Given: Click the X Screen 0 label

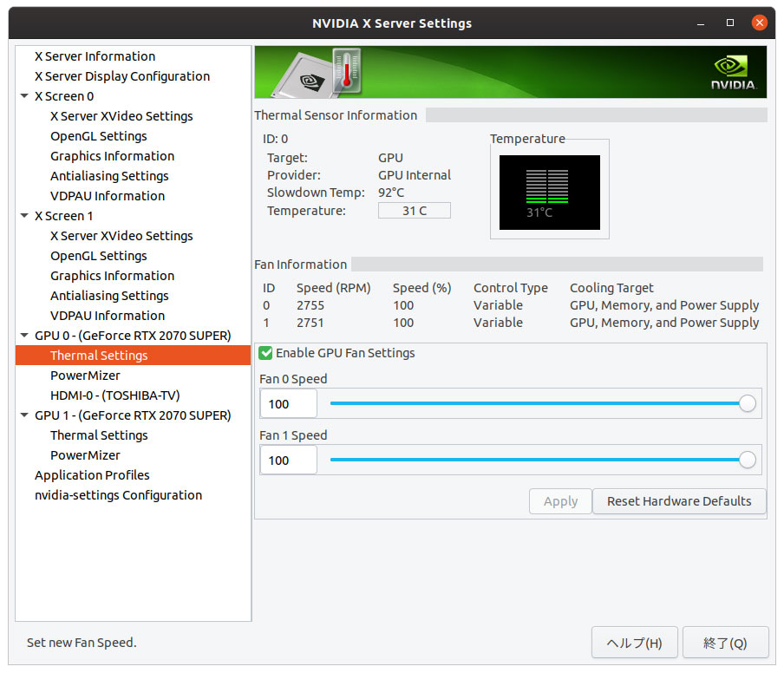Looking at the screenshot, I should [64, 96].
